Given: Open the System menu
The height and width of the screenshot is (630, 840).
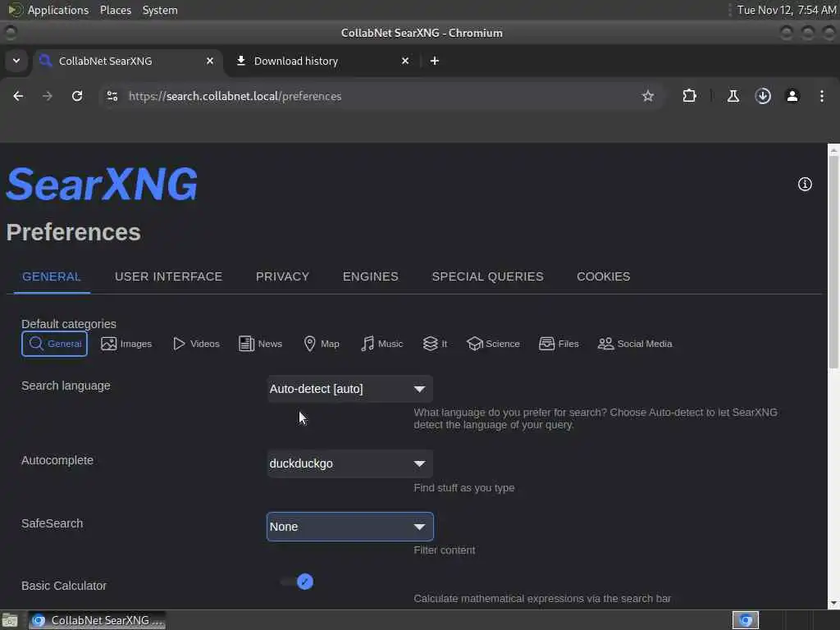Looking at the screenshot, I should click(160, 10).
